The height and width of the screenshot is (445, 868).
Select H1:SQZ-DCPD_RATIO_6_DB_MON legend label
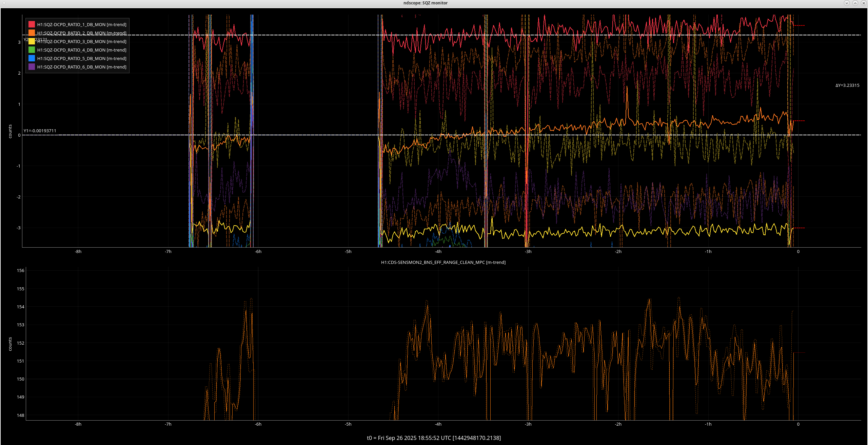(81, 67)
